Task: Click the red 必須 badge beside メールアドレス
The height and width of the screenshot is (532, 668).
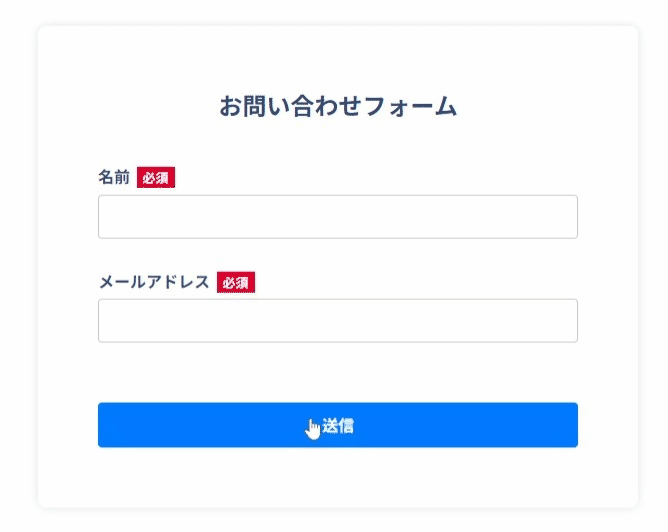Action: pyautogui.click(x=236, y=282)
